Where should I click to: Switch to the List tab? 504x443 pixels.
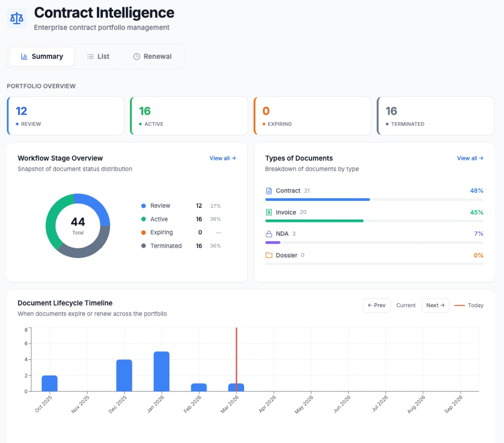click(x=97, y=56)
